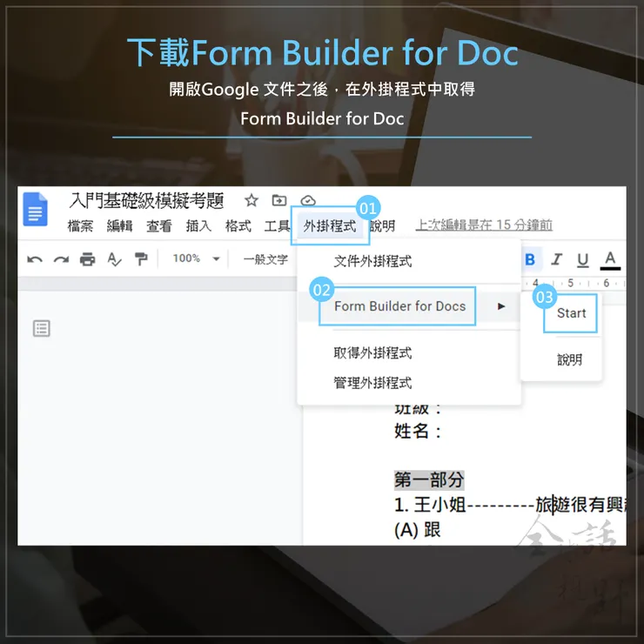Screen dimensions: 644x644
Task: Click the 1. 王小姐 question line
Action: tap(510, 505)
